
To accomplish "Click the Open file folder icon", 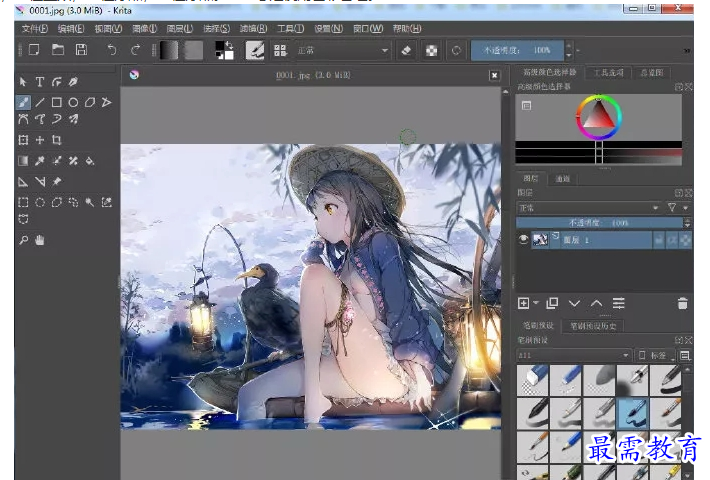I will click(58, 50).
